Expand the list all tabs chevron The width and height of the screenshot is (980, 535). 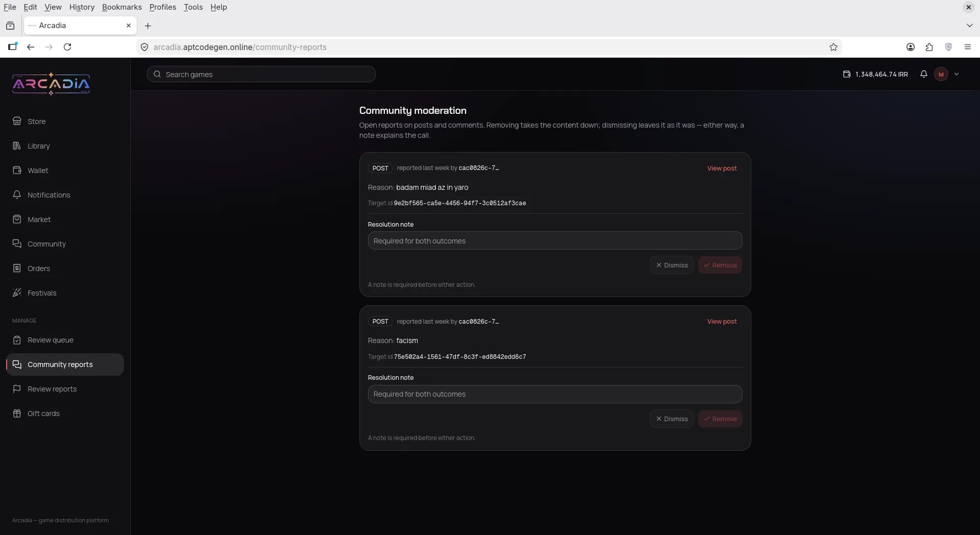pos(969,26)
